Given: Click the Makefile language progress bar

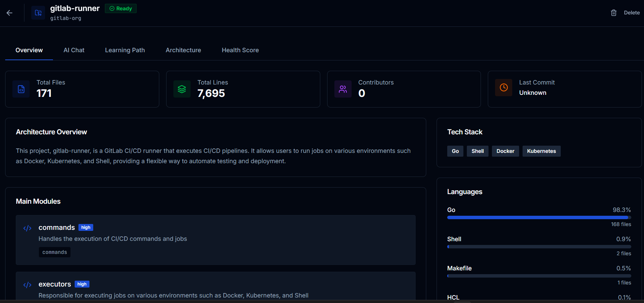Looking at the screenshot, I should point(539,276).
